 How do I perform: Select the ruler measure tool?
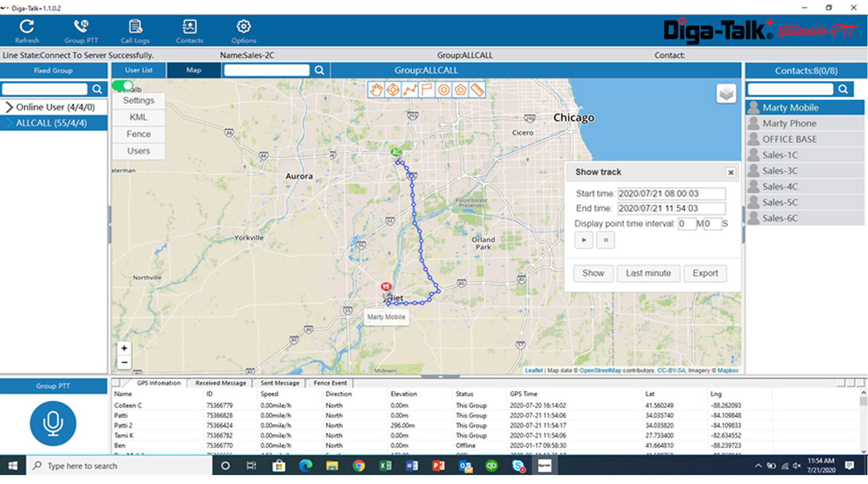coord(477,90)
